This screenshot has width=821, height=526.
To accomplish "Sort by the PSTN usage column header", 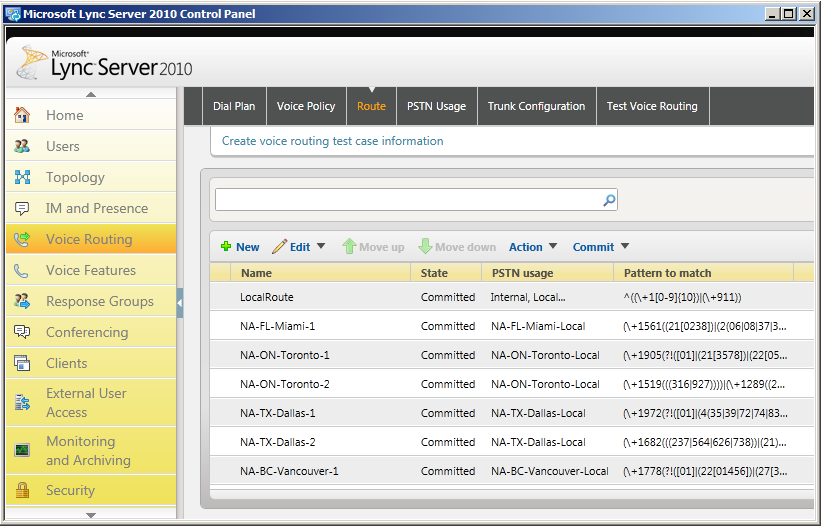I will click(547, 273).
